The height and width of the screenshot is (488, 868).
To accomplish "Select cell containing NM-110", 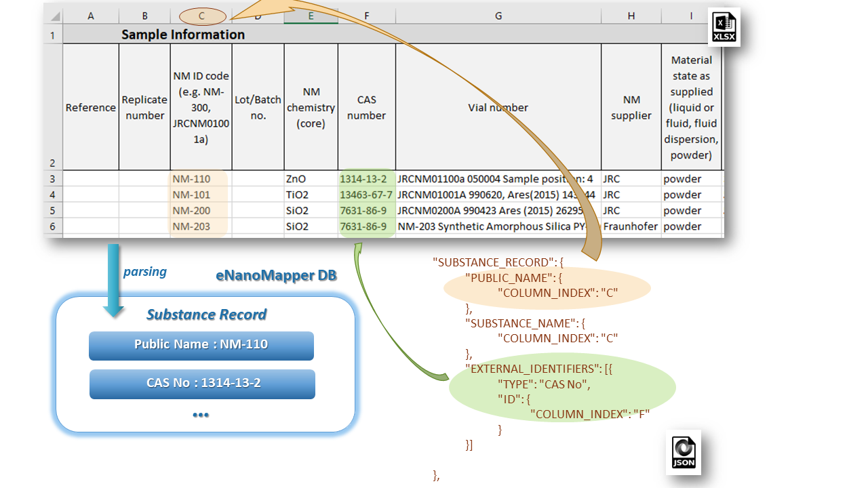I will point(201,179).
